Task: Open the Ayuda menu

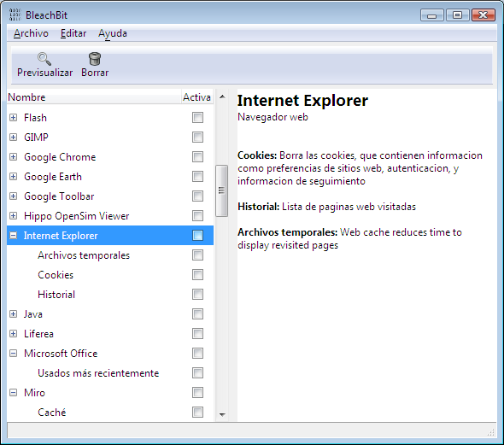Action: coord(113,33)
